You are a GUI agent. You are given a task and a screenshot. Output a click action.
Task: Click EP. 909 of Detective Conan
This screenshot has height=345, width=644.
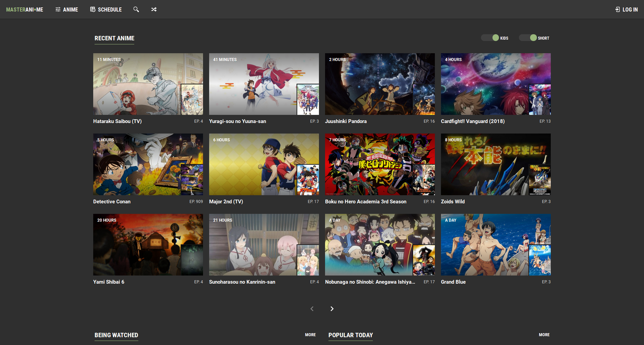coord(196,202)
